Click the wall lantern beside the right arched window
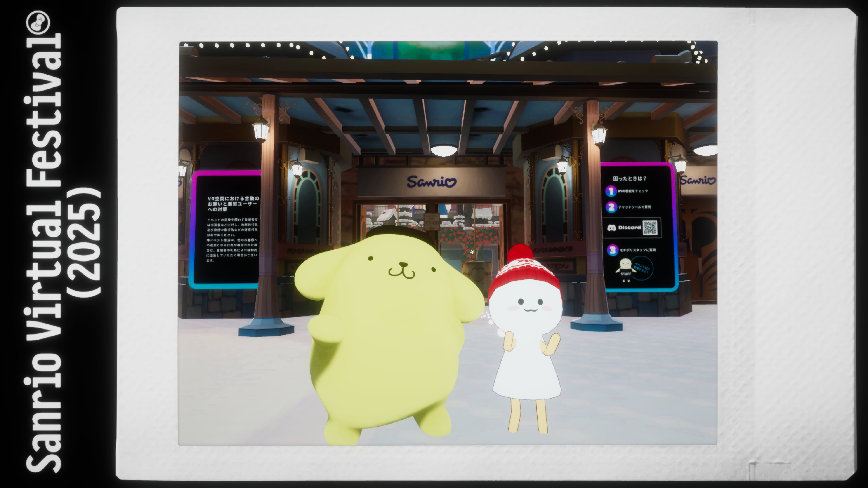This screenshot has height=488, width=868. (x=562, y=165)
